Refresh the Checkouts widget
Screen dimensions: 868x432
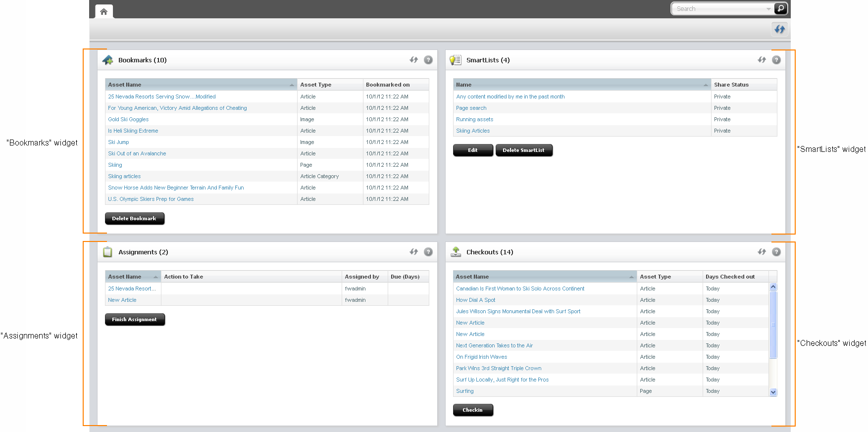tap(762, 252)
